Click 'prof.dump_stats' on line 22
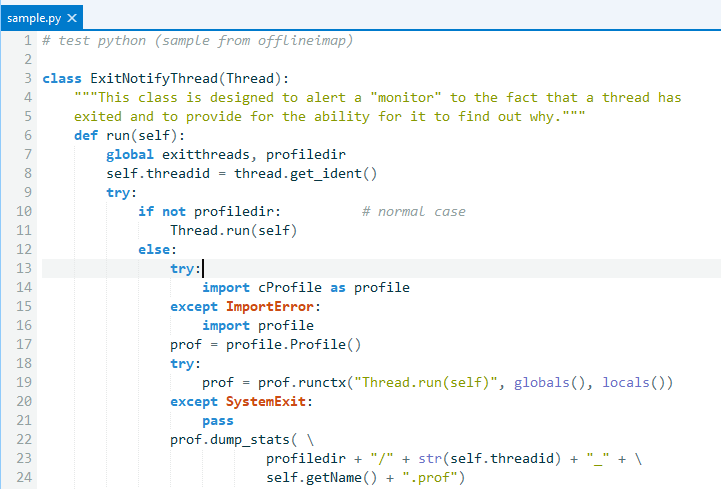 tap(230, 439)
